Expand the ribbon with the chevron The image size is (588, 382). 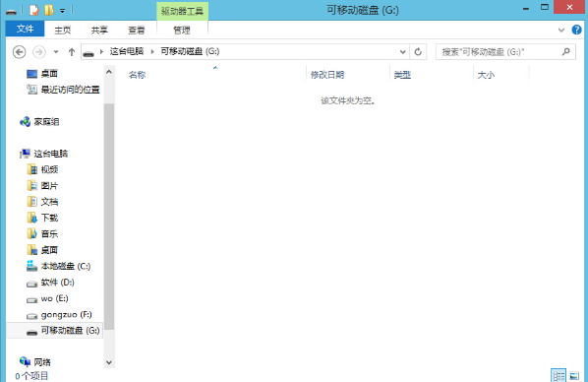(x=561, y=31)
